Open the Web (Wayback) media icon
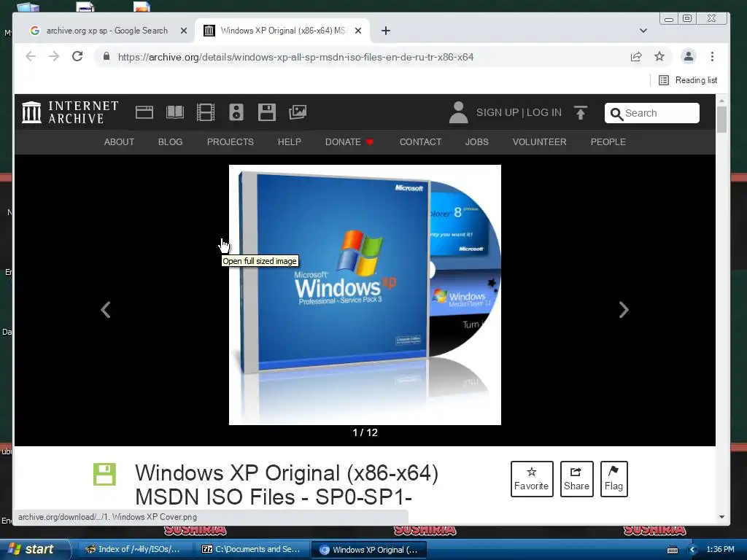Screen dimensions: 747x560 144,112
